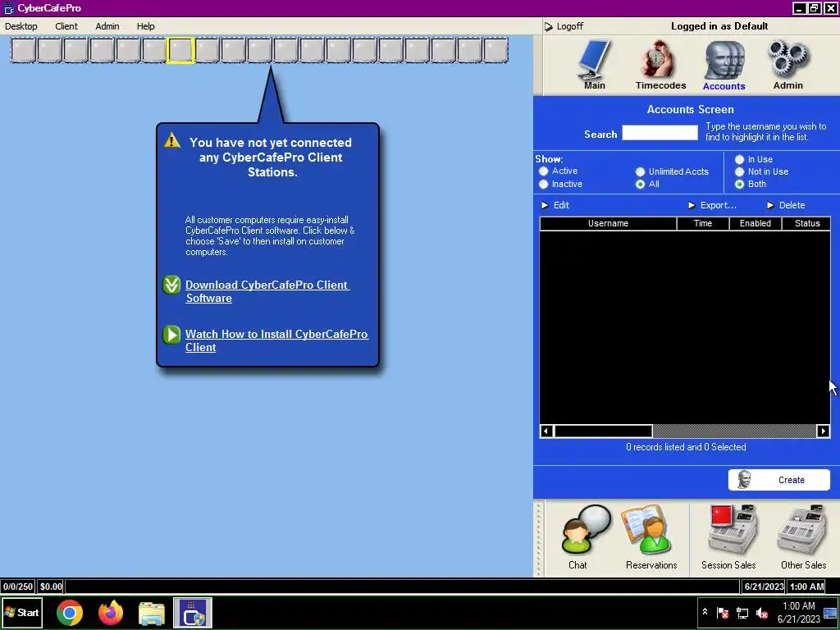This screenshot has width=840, height=630.
Task: Click the Create account button
Action: click(x=779, y=479)
